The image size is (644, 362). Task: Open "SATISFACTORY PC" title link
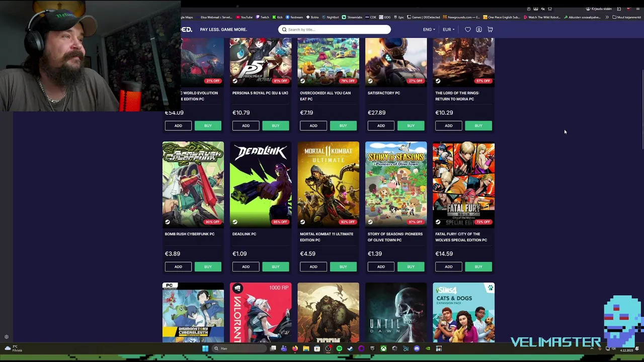tap(384, 93)
